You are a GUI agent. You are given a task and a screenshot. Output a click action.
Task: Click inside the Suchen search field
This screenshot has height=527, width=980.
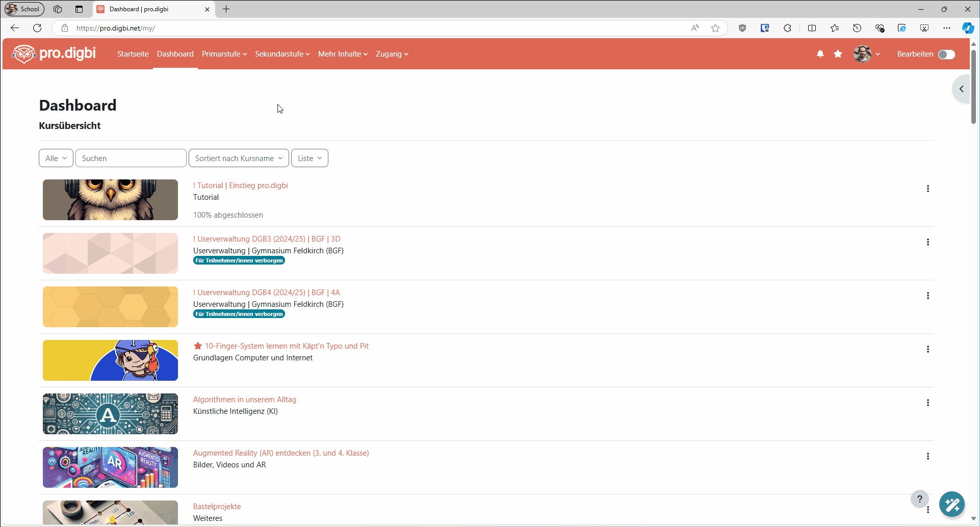[131, 158]
